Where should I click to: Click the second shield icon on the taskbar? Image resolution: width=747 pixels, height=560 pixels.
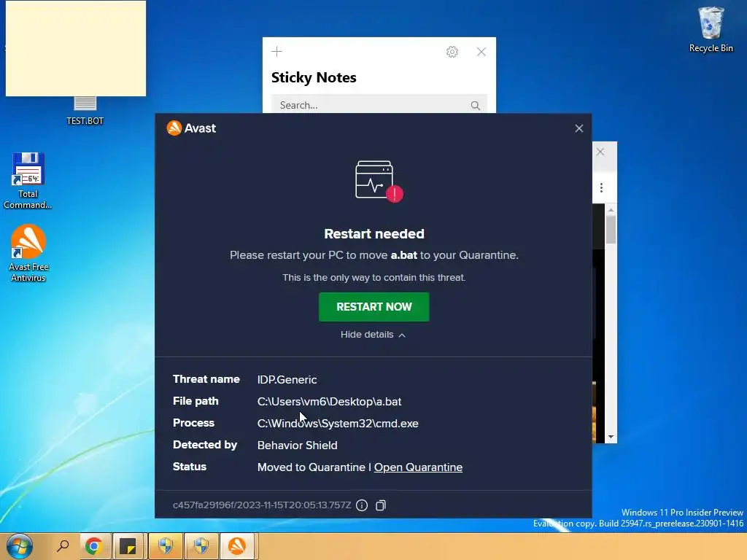(x=201, y=546)
